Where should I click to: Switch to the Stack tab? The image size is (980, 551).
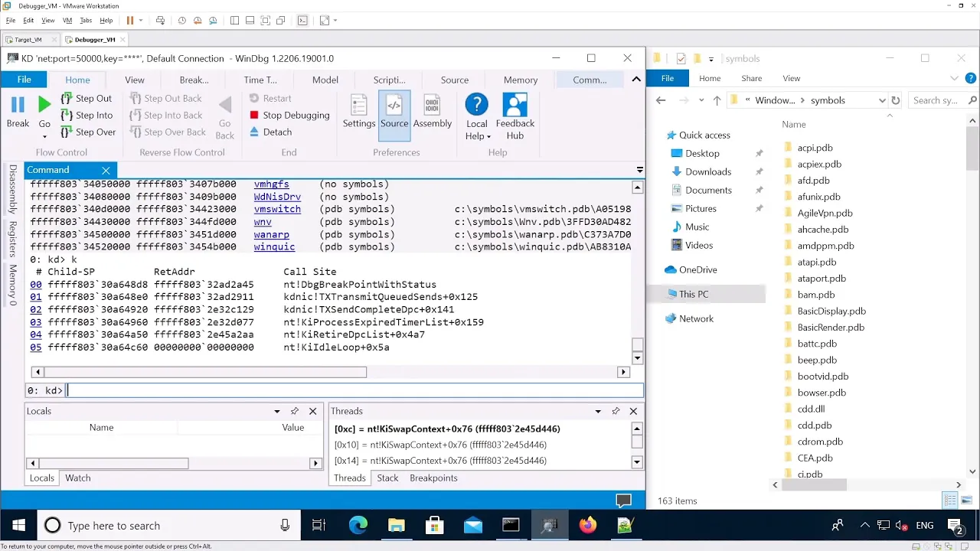pos(387,478)
